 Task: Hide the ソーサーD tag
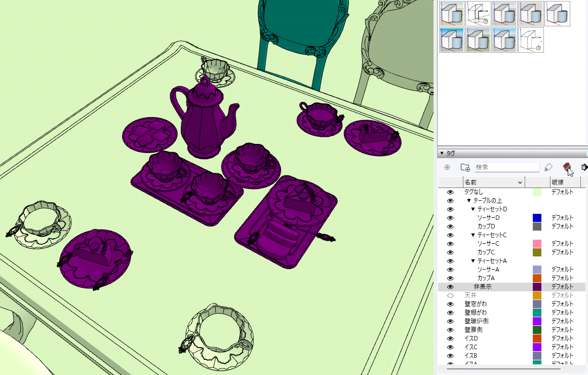tap(450, 218)
